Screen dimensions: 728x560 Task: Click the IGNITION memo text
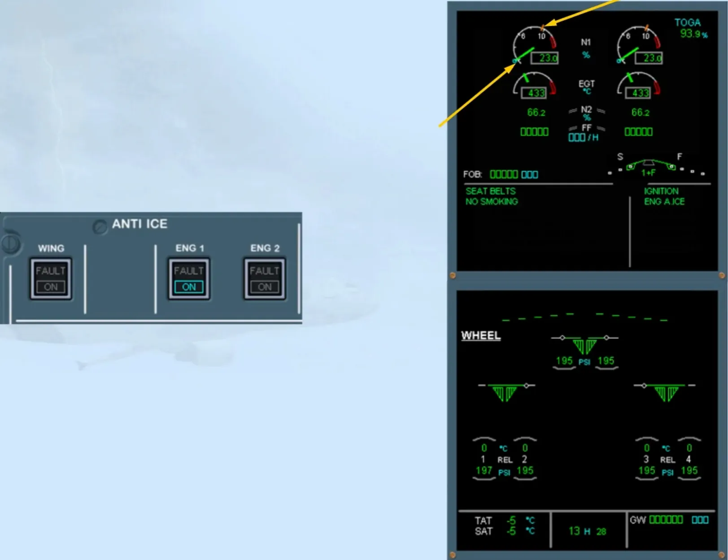(661, 191)
